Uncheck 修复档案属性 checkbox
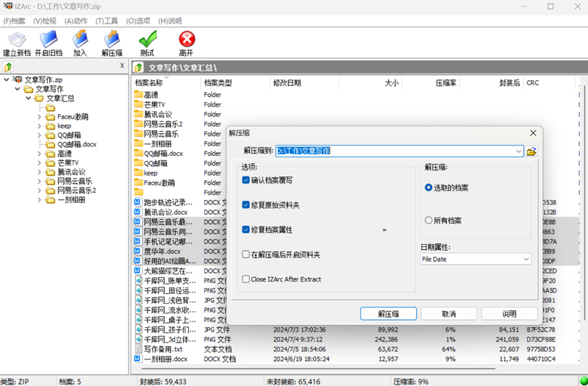The height and width of the screenshot is (386, 588). coord(246,229)
